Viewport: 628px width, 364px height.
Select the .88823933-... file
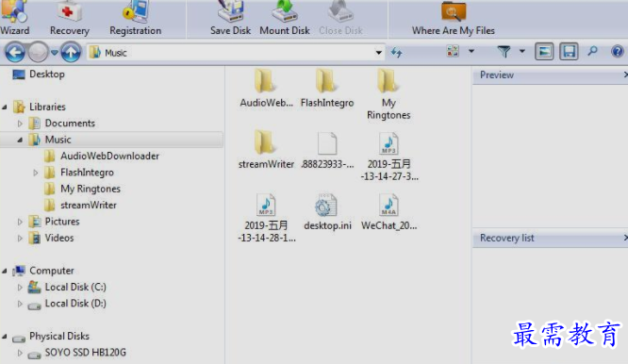(327, 150)
